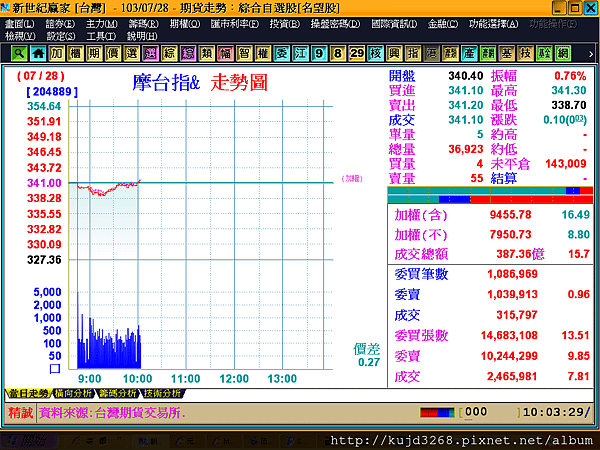Open the 籌碼(R) menu
This screenshot has width=600, height=450.
tap(143, 24)
